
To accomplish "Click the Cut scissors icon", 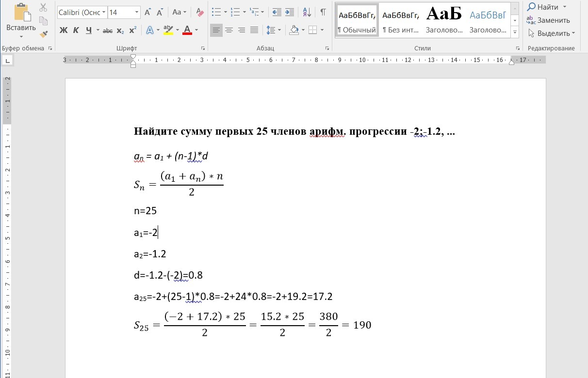I will tap(43, 8).
